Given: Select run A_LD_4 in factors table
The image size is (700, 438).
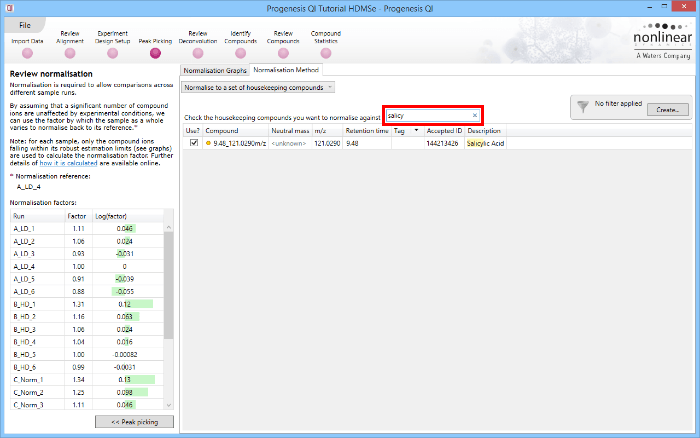Looking at the screenshot, I should (87, 266).
